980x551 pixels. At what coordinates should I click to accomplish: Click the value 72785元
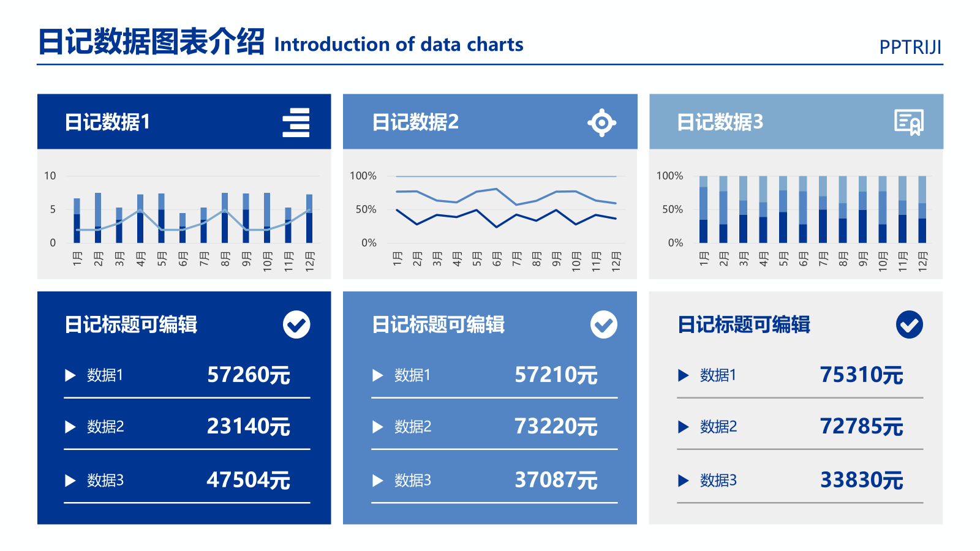tap(862, 426)
